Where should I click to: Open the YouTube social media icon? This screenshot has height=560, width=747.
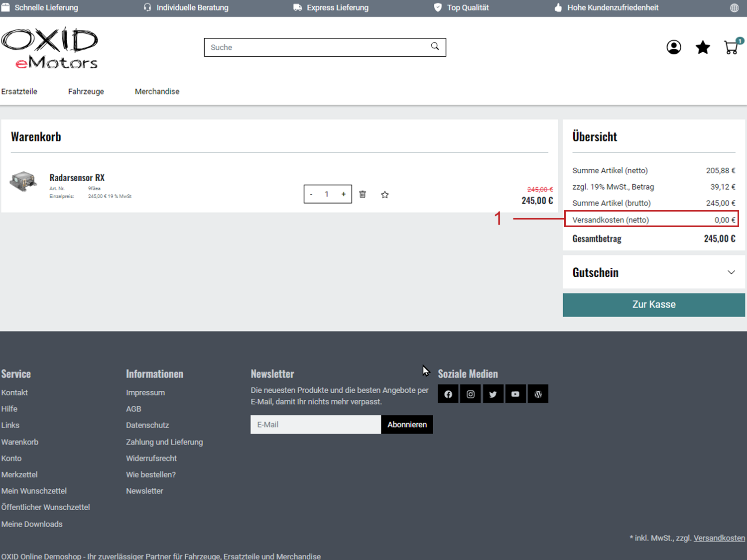[x=515, y=394]
